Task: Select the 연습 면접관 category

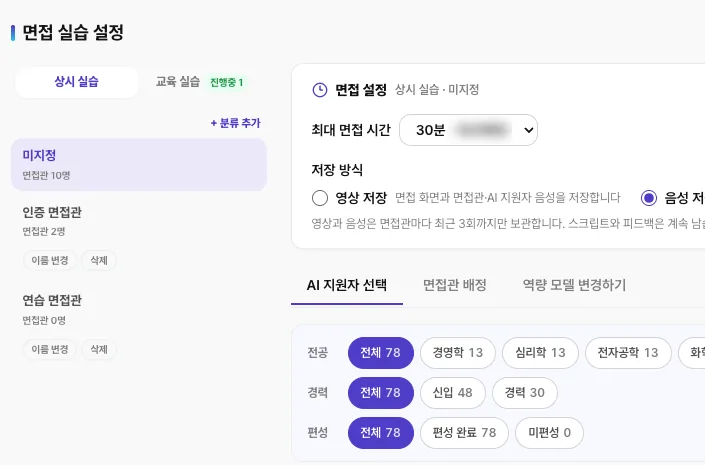Action: [52, 300]
